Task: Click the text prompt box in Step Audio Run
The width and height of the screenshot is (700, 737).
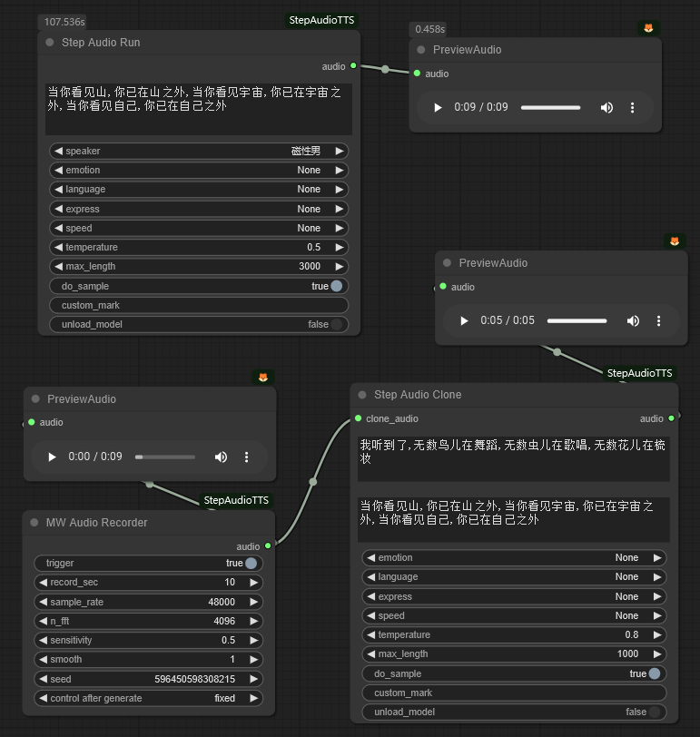Action: pos(199,109)
